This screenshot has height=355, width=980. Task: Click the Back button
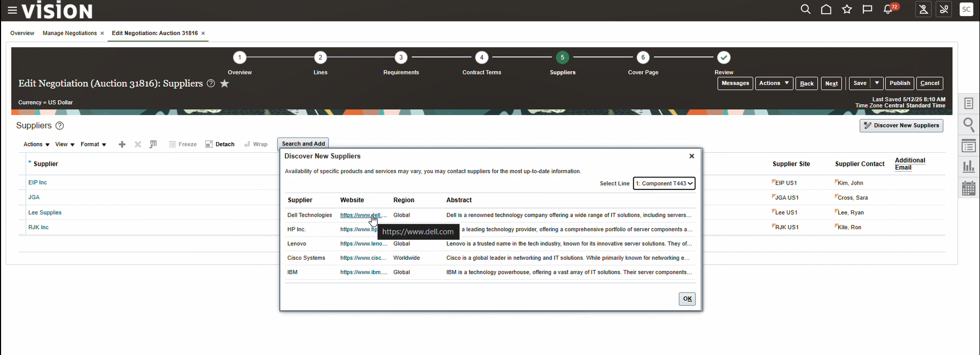[x=807, y=83]
